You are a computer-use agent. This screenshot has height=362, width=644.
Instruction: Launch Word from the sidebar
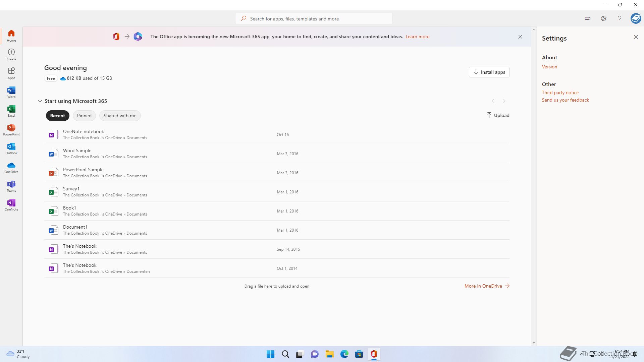coord(11,92)
